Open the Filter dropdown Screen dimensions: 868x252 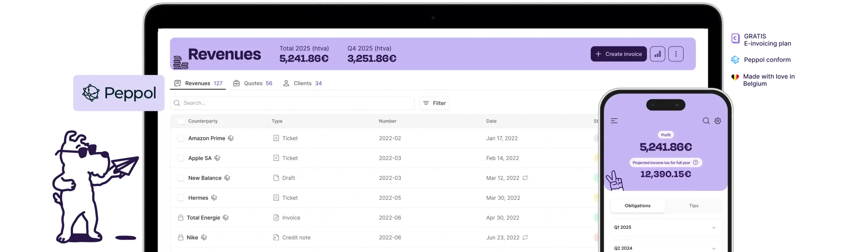[434, 103]
